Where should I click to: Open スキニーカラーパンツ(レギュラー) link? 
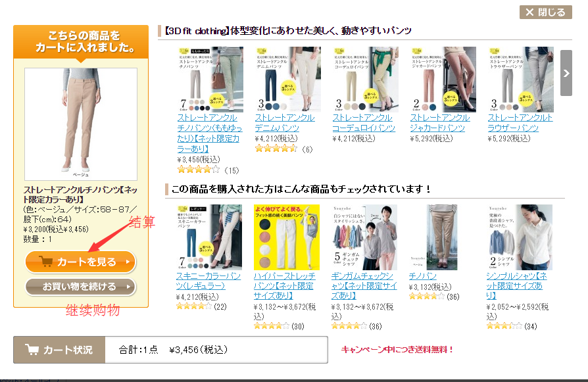pyautogui.click(x=208, y=281)
